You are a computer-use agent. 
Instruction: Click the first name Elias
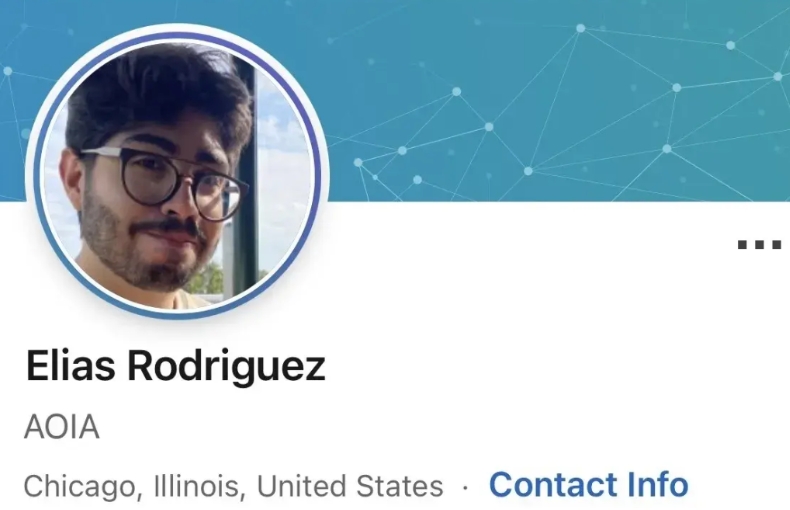[70, 365]
